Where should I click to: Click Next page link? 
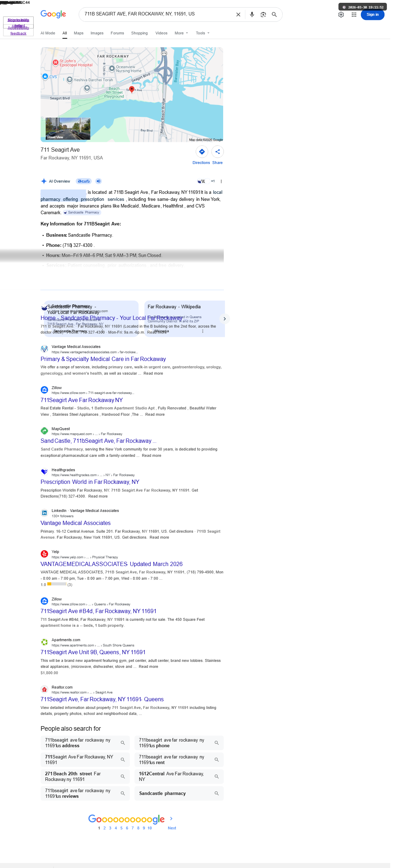(172, 828)
